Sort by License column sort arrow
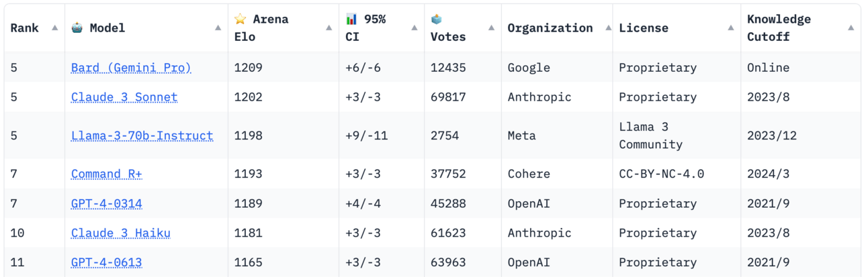The image size is (868, 277). 731,28
